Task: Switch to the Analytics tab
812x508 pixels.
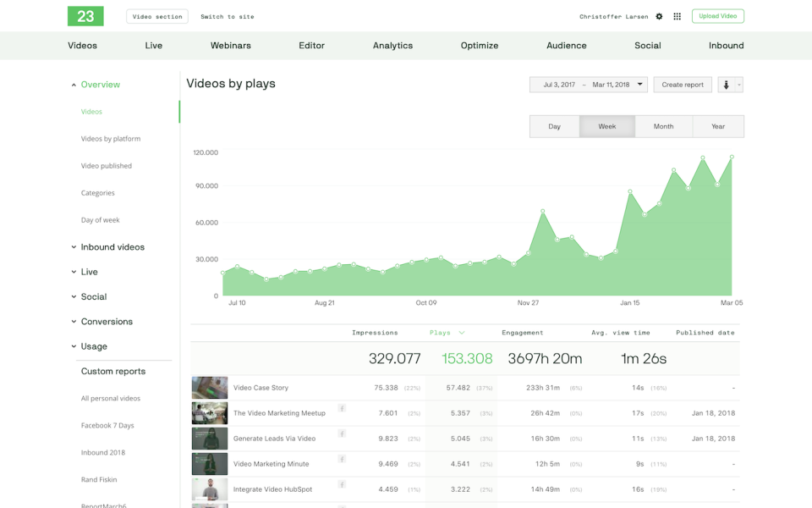Action: (392, 45)
